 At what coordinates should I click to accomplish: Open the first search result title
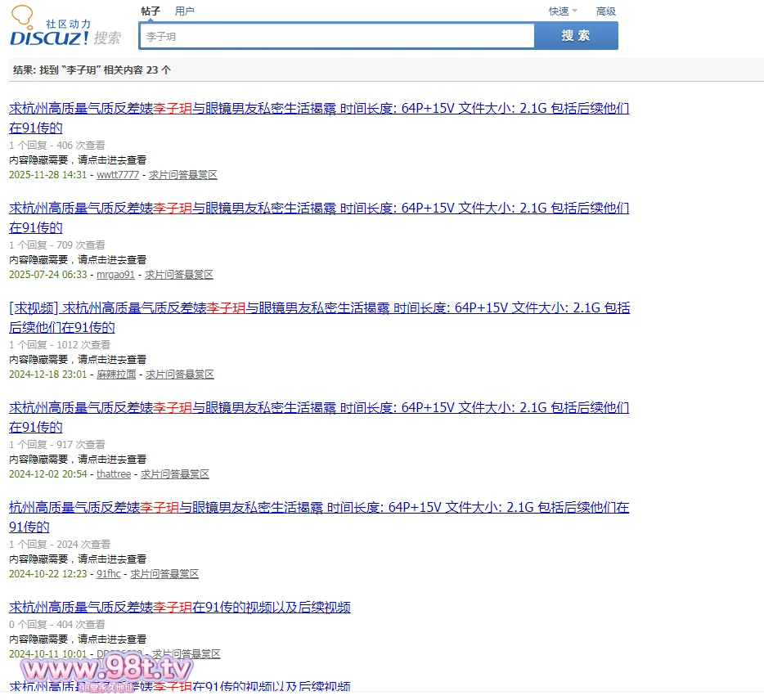click(319, 109)
